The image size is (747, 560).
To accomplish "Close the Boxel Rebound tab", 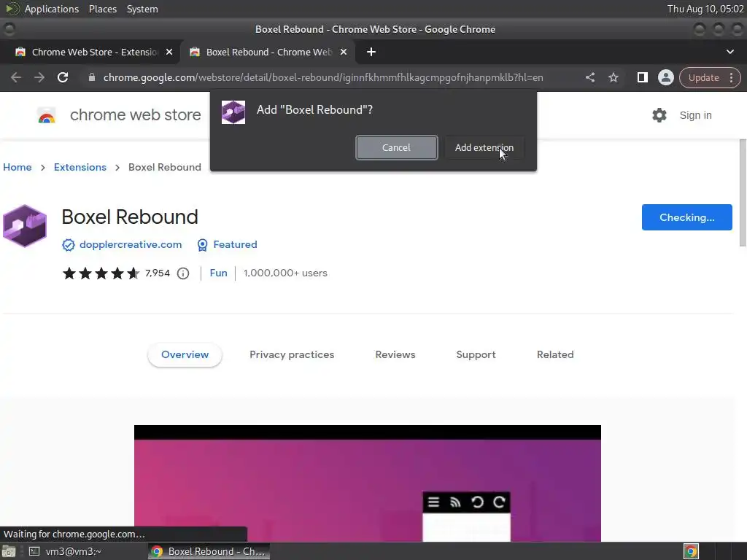I will point(344,52).
